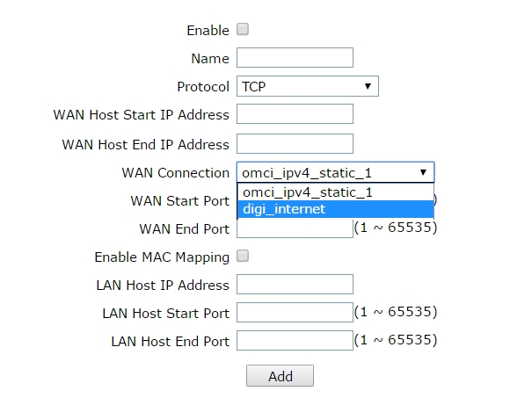Click the Enable label at the top
The height and width of the screenshot is (398, 532).
coord(208,31)
